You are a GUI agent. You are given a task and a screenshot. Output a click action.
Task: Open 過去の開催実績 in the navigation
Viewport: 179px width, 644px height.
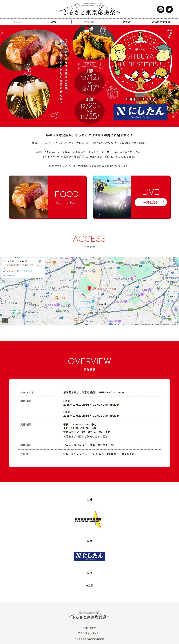161,22
